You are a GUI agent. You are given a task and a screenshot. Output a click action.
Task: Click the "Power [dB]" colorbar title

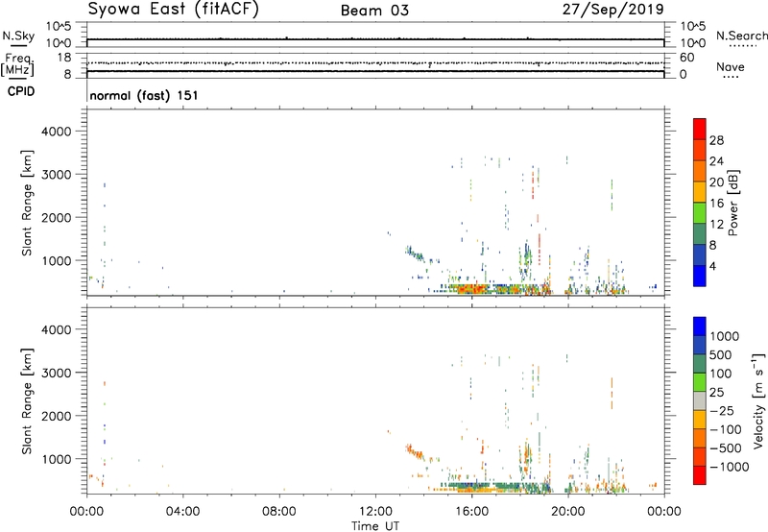pyautogui.click(x=732, y=203)
